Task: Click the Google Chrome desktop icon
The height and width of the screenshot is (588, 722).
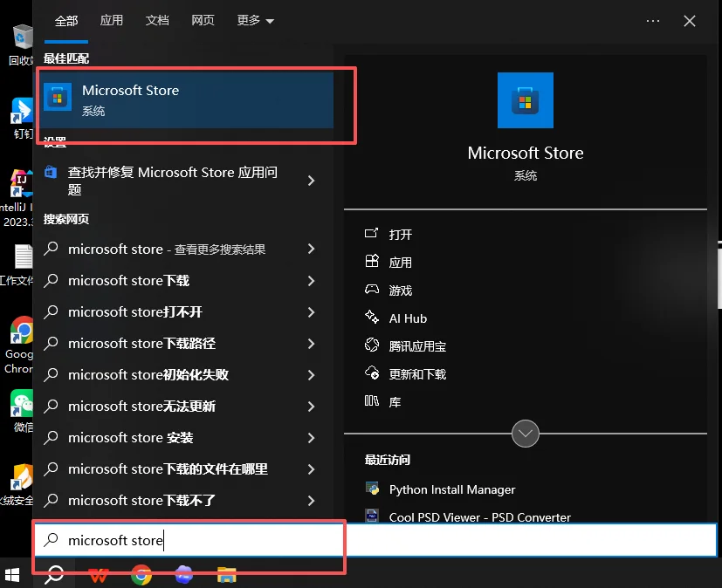Action: point(22,330)
